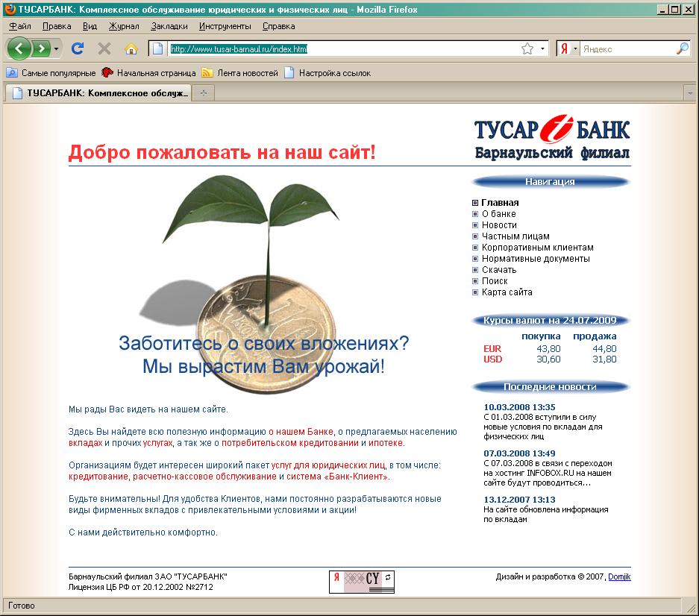Open a new tab with the plus button
The height and width of the screenshot is (616, 699).
click(x=203, y=93)
